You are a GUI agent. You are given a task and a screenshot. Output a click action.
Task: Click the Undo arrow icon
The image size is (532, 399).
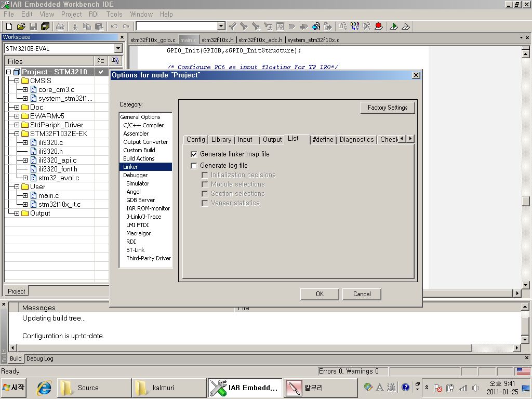coord(114,26)
